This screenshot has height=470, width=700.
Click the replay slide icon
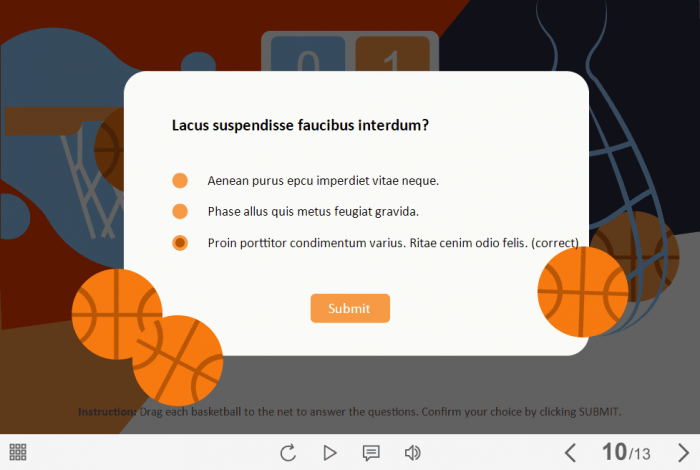pos(288,453)
